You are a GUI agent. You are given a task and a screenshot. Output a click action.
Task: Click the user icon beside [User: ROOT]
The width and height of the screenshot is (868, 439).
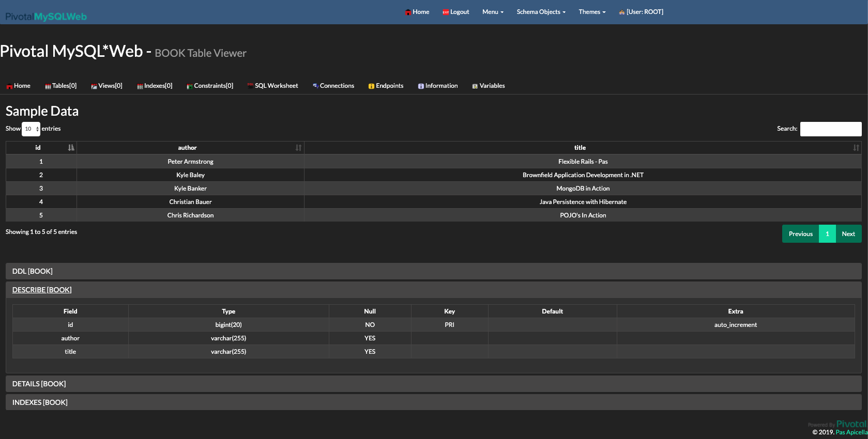coord(622,12)
